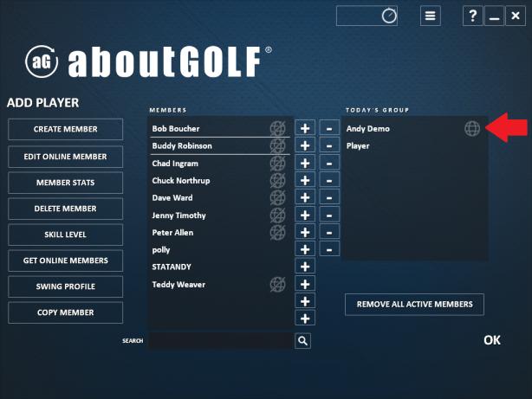Click the Create Member button
Viewport: 532px width, 399px height.
coord(66,129)
